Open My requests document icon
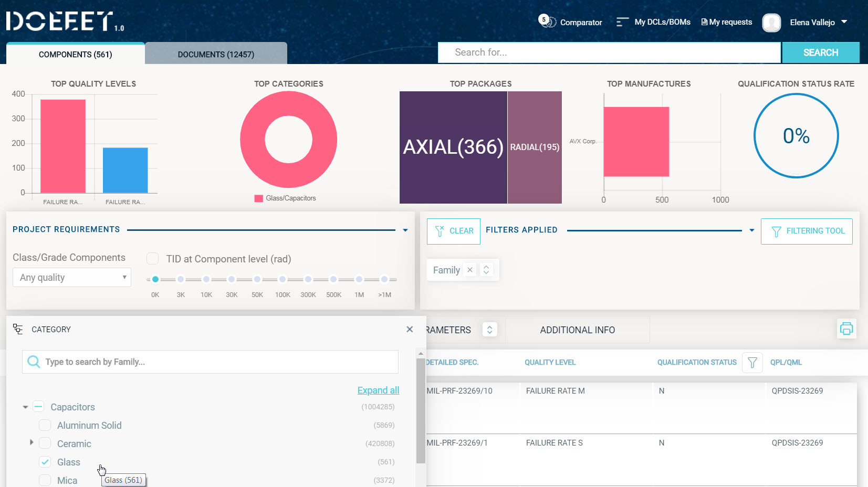The image size is (868, 487). pyautogui.click(x=704, y=22)
